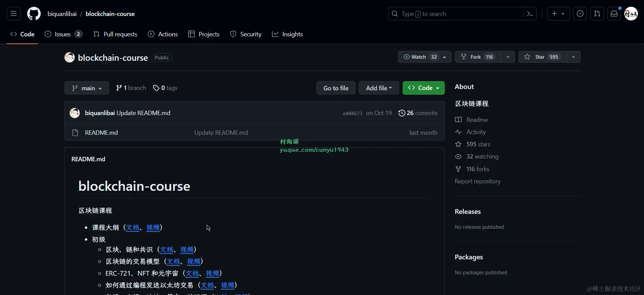View 32 watching in About sidebar
The width and height of the screenshot is (644, 295).
[477, 156]
